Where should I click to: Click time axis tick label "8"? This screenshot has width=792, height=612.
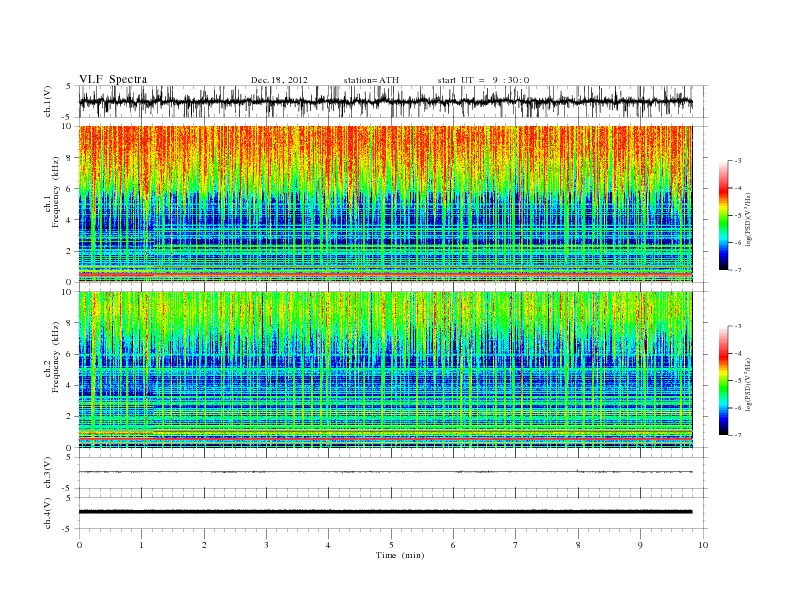tap(578, 545)
